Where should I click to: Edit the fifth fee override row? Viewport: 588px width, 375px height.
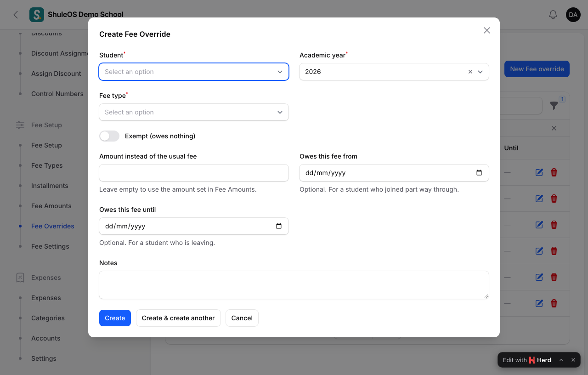(539, 277)
